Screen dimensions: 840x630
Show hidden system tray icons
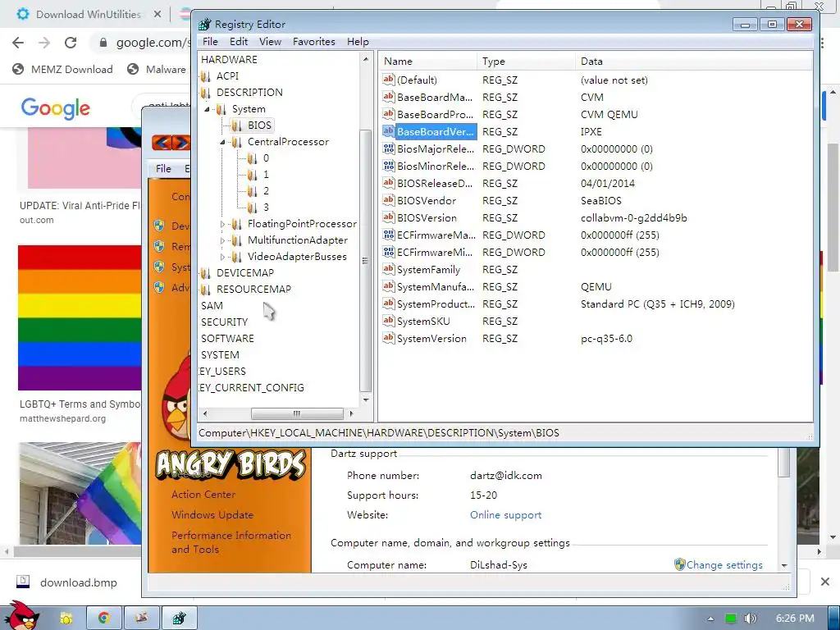(x=710, y=619)
